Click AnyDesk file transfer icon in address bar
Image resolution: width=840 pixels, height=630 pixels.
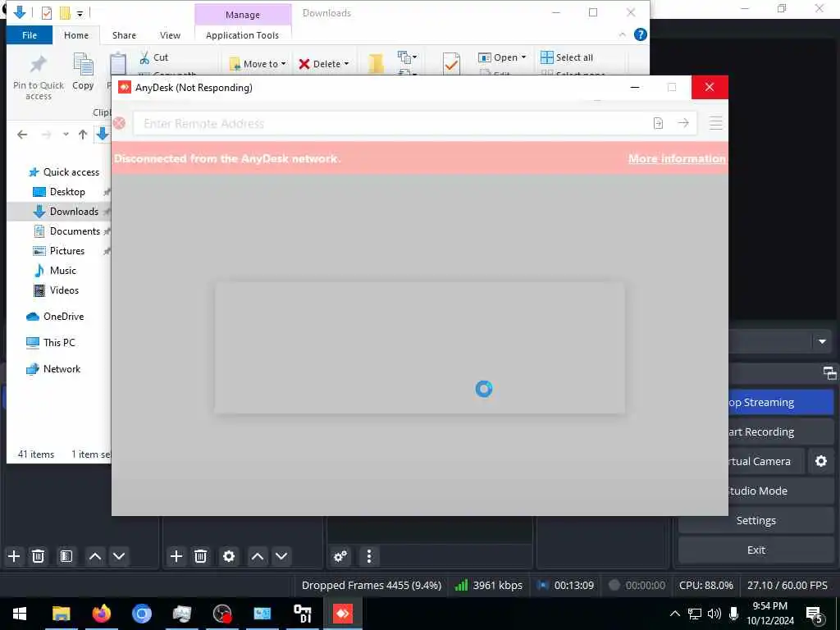pyautogui.click(x=659, y=123)
